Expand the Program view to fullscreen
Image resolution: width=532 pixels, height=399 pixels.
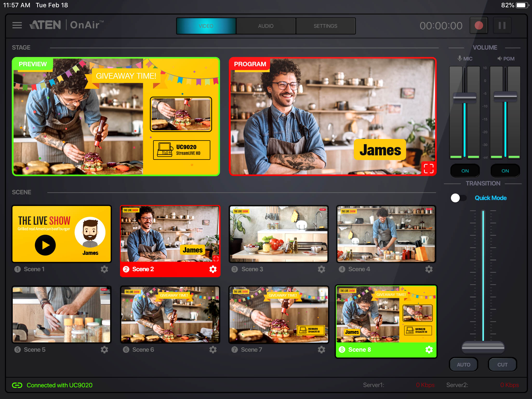(429, 168)
